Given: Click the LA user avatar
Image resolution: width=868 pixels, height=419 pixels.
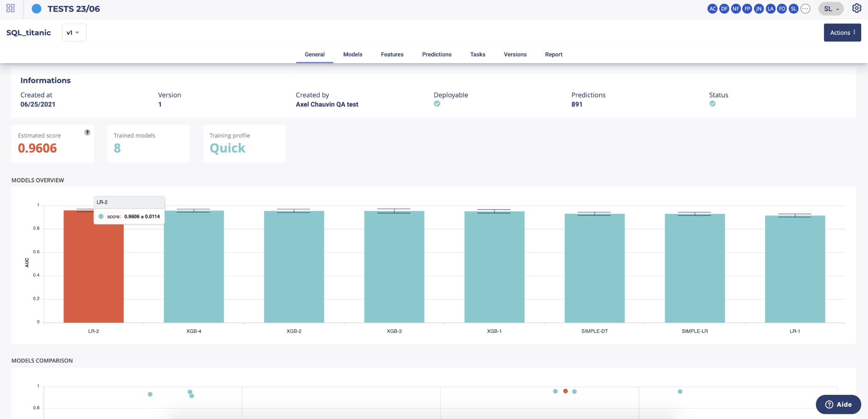Looking at the screenshot, I should pyautogui.click(x=771, y=9).
